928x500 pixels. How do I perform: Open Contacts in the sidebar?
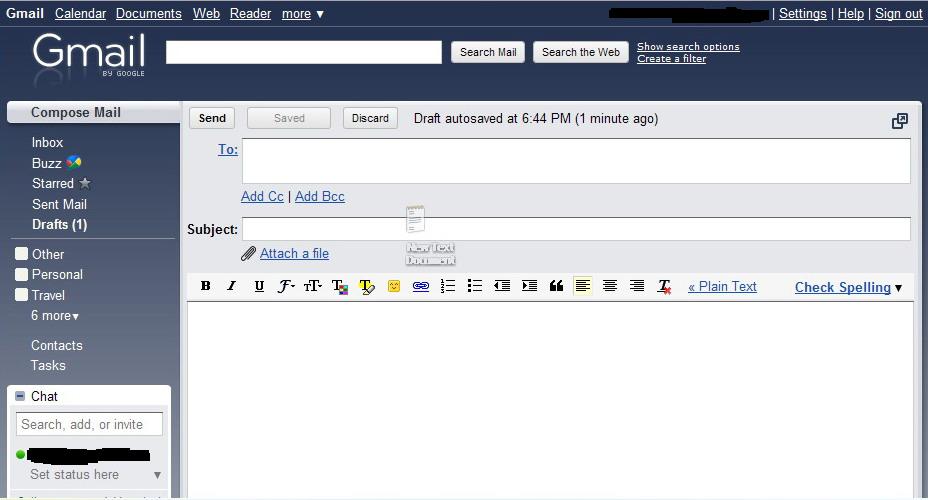click(57, 345)
